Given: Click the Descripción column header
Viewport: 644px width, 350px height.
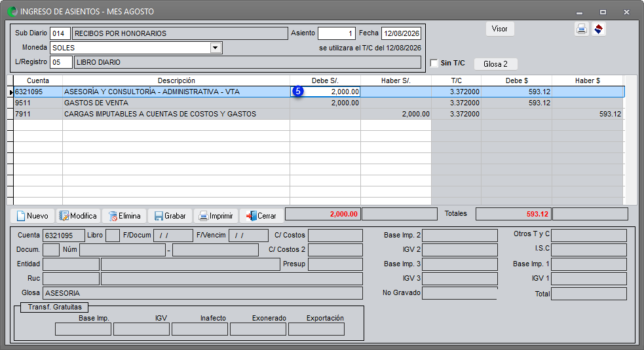Looking at the screenshot, I should point(176,81).
